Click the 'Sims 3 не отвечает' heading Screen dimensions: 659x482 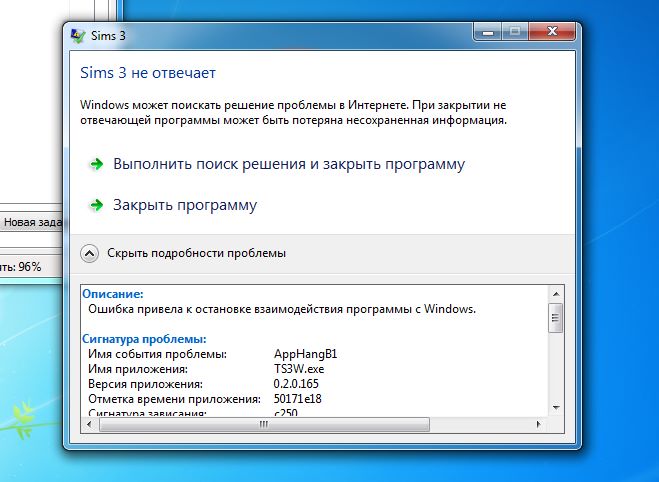click(x=148, y=73)
